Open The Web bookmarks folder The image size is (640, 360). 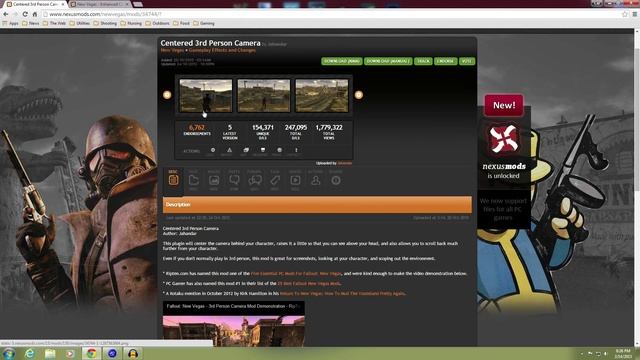[x=54, y=23]
